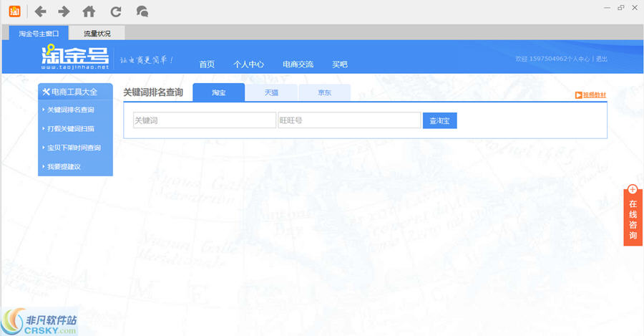
Task: Click the orange video tutorial play icon
Action: [578, 95]
